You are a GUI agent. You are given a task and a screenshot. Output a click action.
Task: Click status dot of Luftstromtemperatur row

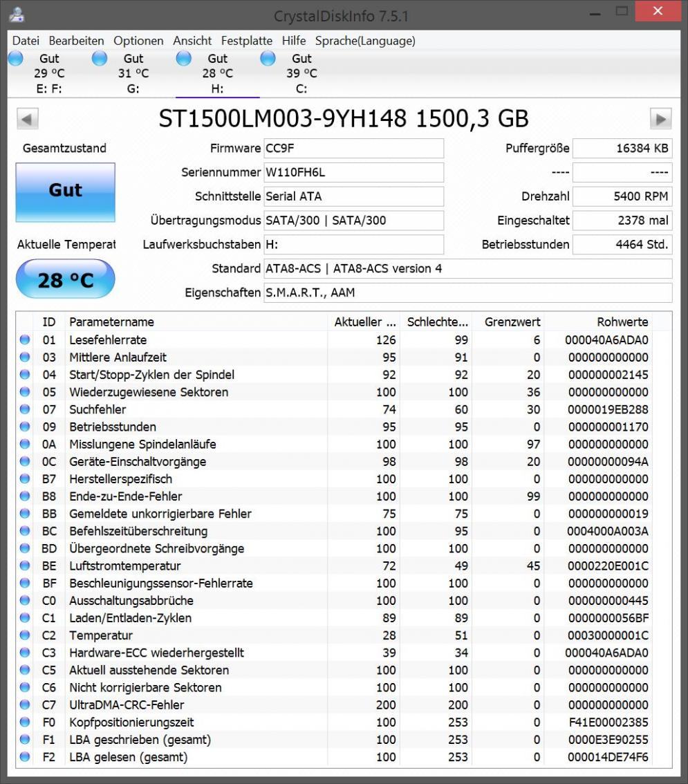click(x=24, y=566)
